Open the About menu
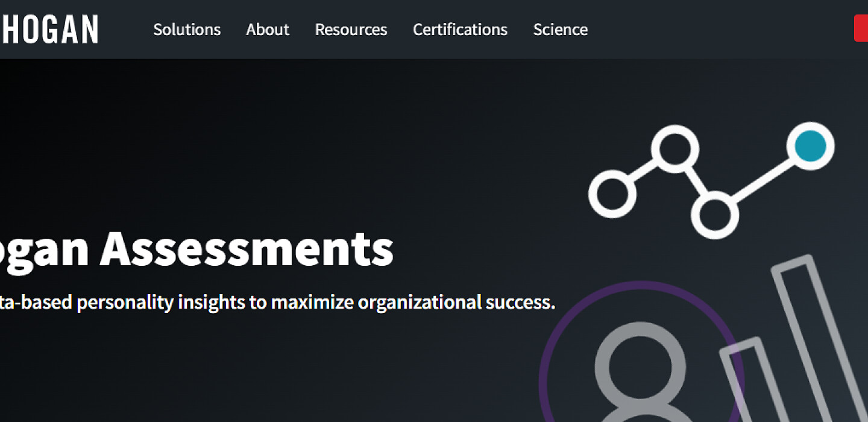 click(x=268, y=30)
